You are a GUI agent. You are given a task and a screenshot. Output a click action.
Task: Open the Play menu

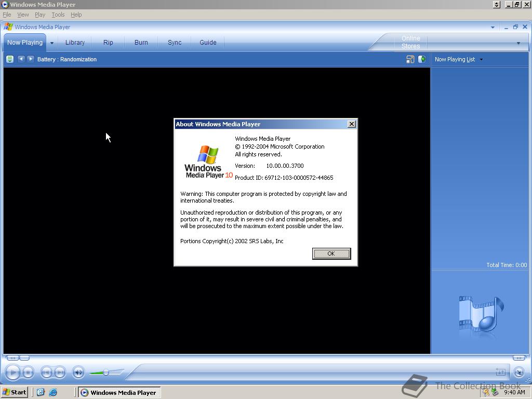(x=39, y=15)
